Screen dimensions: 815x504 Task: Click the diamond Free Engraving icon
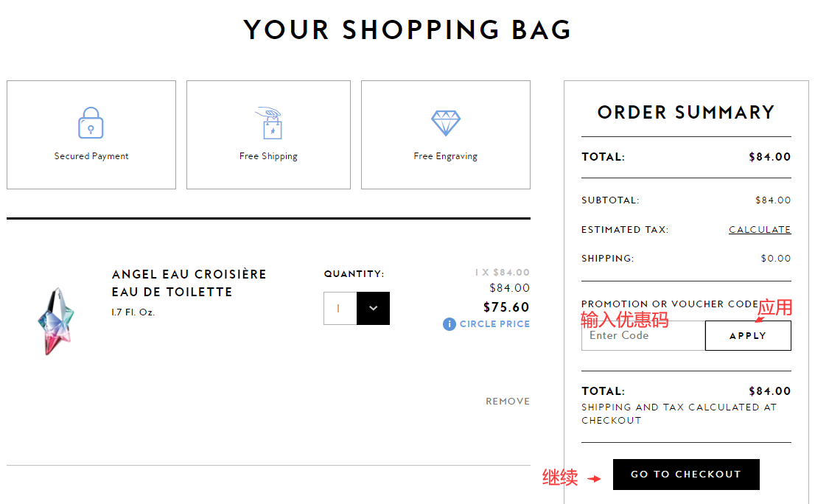tap(445, 124)
